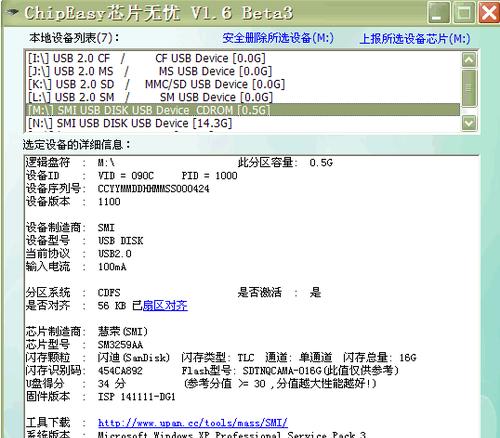Click the 34 分 U disk score

112,384
